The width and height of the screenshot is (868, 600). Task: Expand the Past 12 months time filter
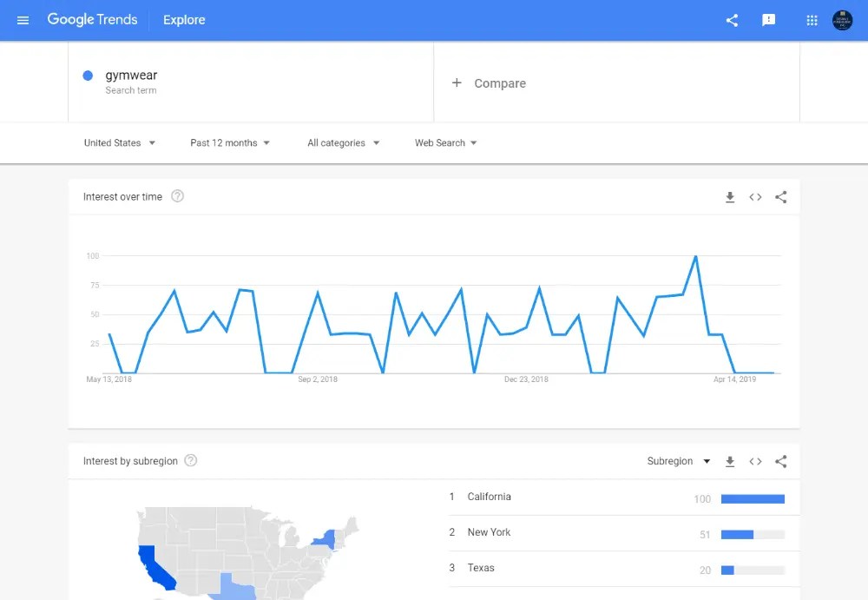(x=229, y=142)
